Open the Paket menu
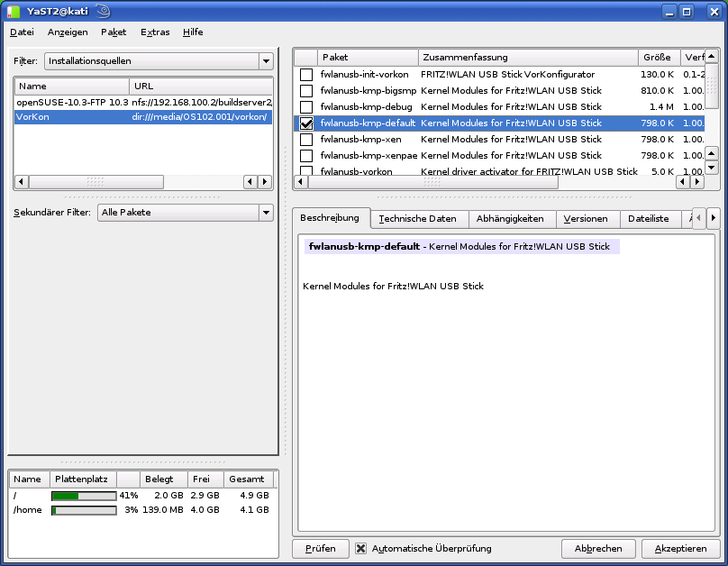The width and height of the screenshot is (728, 566). click(x=114, y=32)
